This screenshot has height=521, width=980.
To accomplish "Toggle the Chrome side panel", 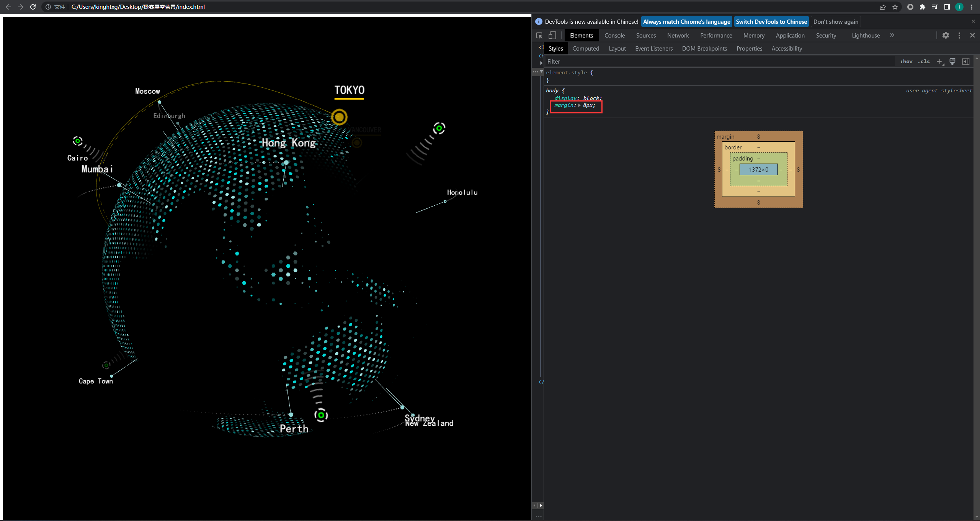I will (947, 7).
